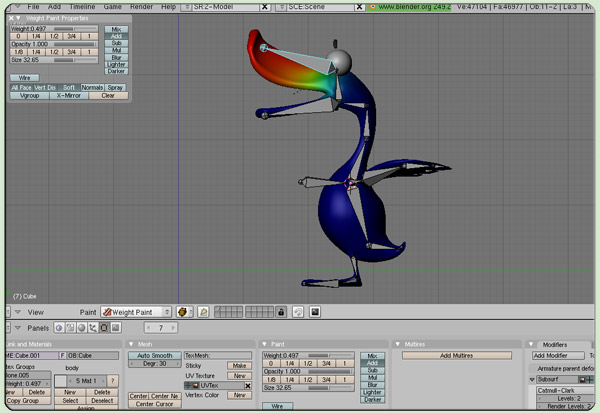600x413 pixels.
Task: Select the Script panels context icon
Action: [x=70, y=328]
